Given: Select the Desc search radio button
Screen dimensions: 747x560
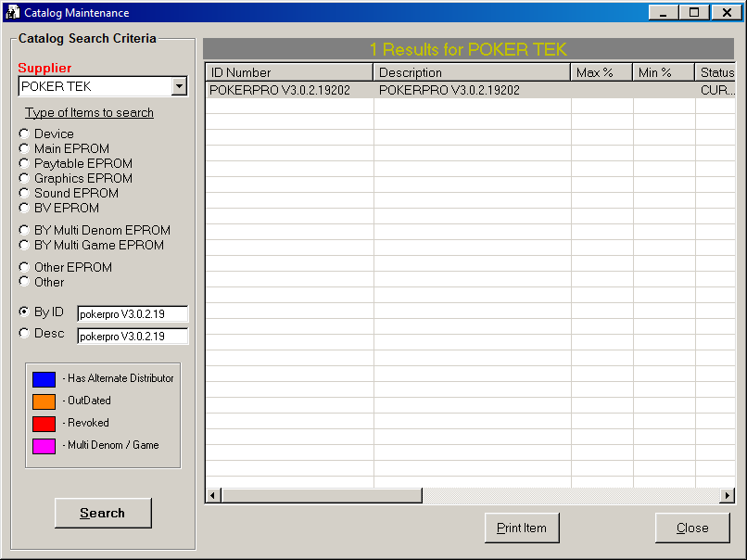Looking at the screenshot, I should pyautogui.click(x=24, y=333).
